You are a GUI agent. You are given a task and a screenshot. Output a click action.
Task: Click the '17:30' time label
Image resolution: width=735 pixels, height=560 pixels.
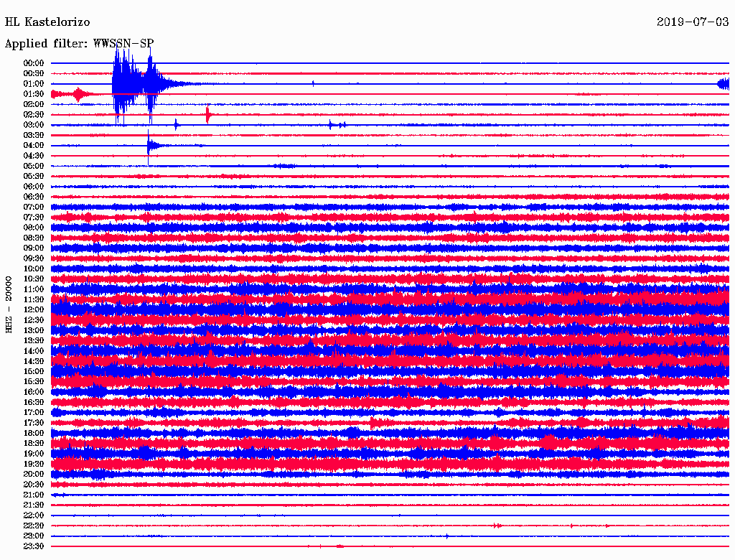pos(34,423)
